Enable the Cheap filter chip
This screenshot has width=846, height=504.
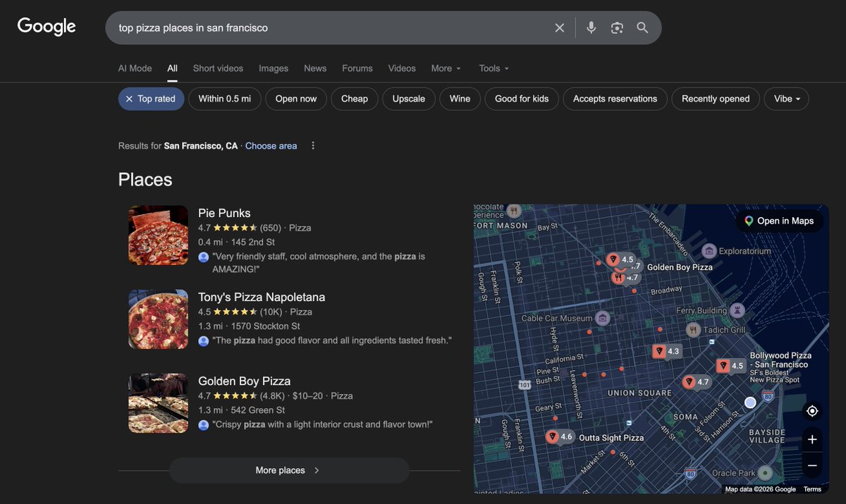click(355, 99)
